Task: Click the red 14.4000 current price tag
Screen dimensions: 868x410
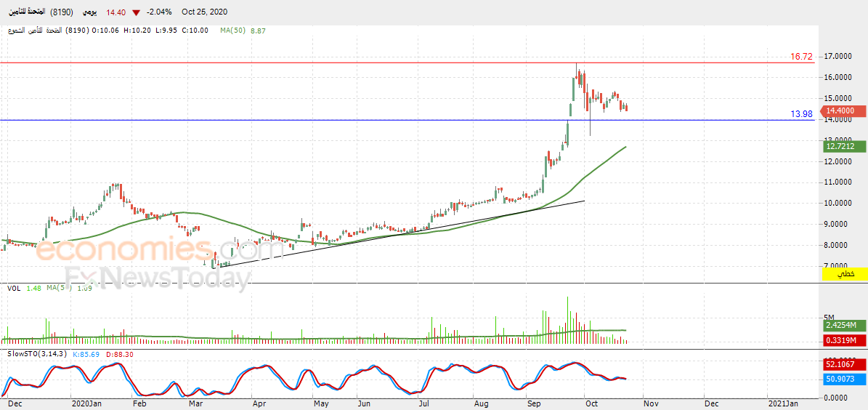Action: (x=839, y=110)
